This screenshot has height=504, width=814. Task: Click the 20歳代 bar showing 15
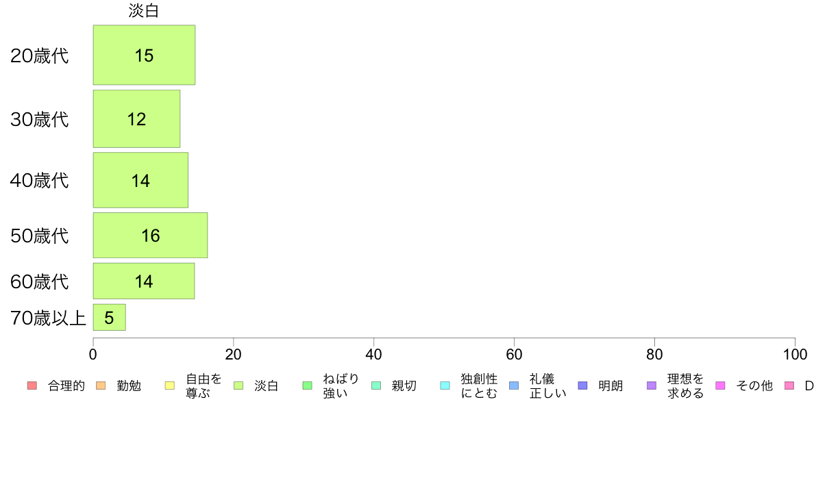click(x=145, y=55)
